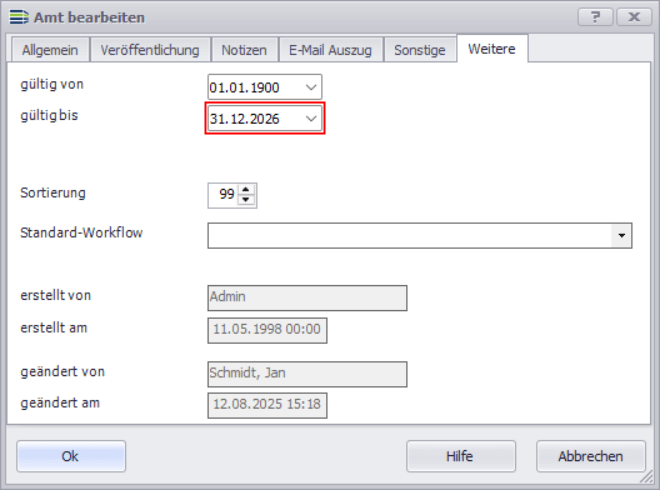
Task: Click the geändert von field showing Schmidt, Jan
Action: click(x=307, y=373)
